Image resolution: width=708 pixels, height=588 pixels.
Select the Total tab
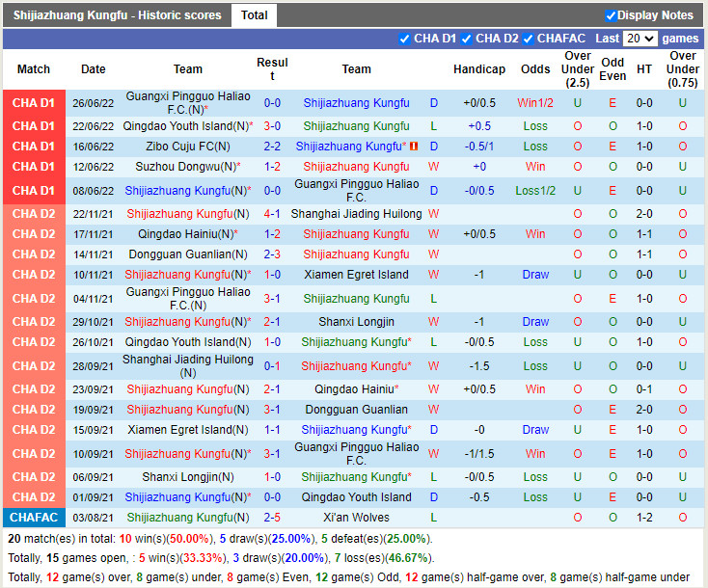pyautogui.click(x=255, y=15)
